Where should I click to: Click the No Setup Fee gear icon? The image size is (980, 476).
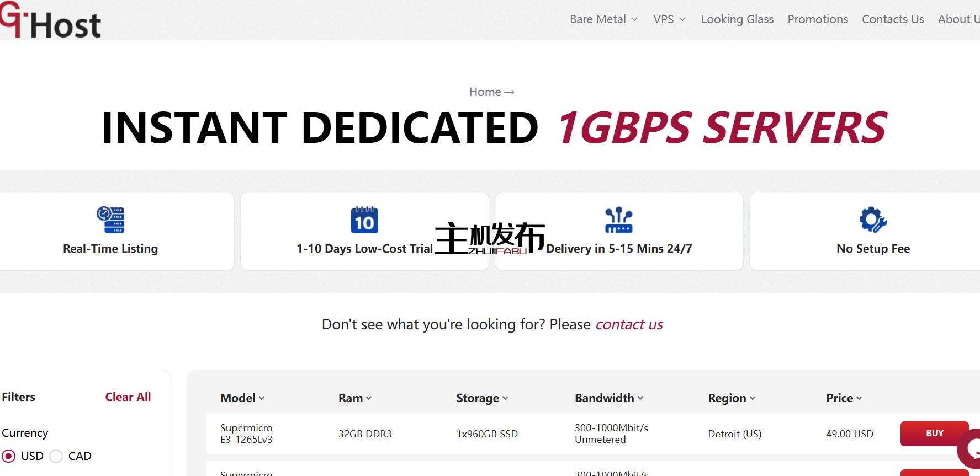[873, 220]
